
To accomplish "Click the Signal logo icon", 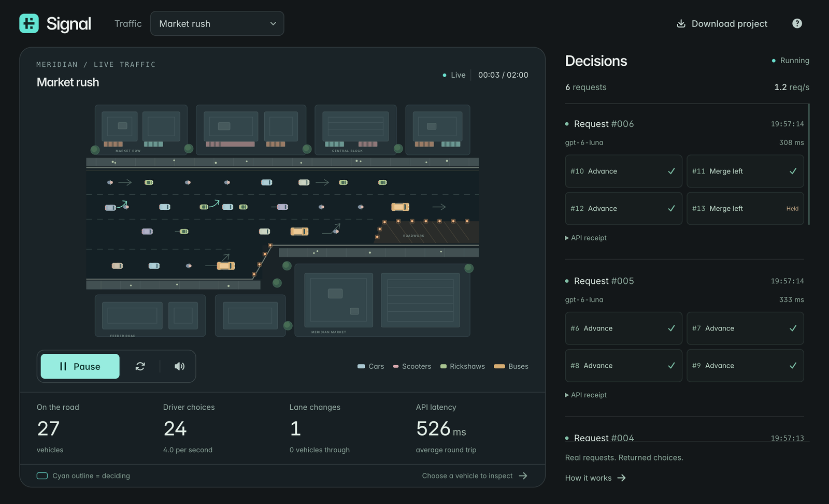I will coord(29,23).
